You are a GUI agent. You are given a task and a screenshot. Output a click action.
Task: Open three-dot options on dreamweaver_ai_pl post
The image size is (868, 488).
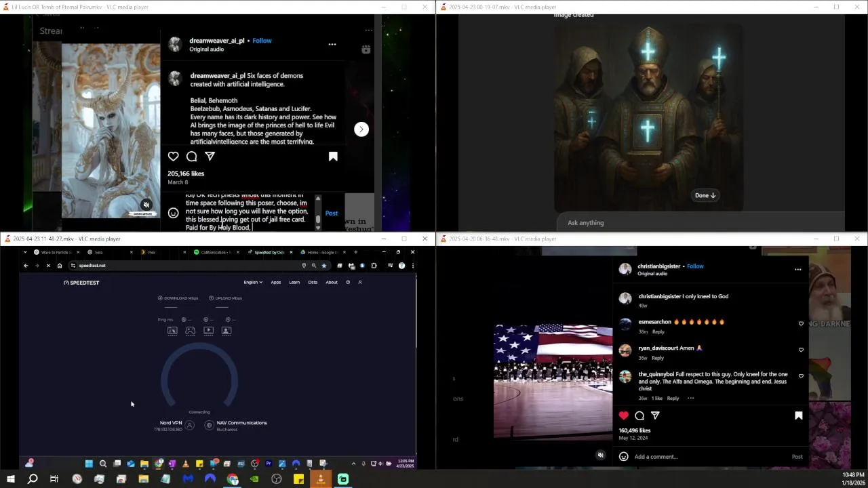[332, 44]
